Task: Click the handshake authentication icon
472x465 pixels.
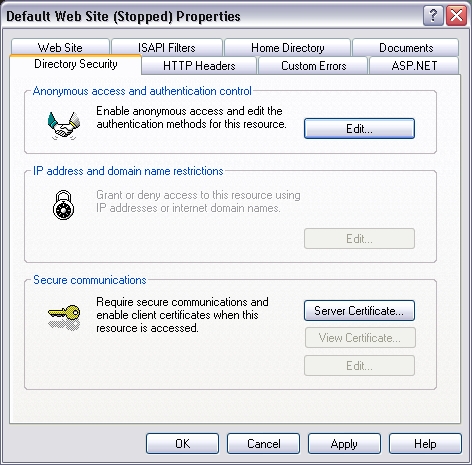Action: click(x=64, y=126)
